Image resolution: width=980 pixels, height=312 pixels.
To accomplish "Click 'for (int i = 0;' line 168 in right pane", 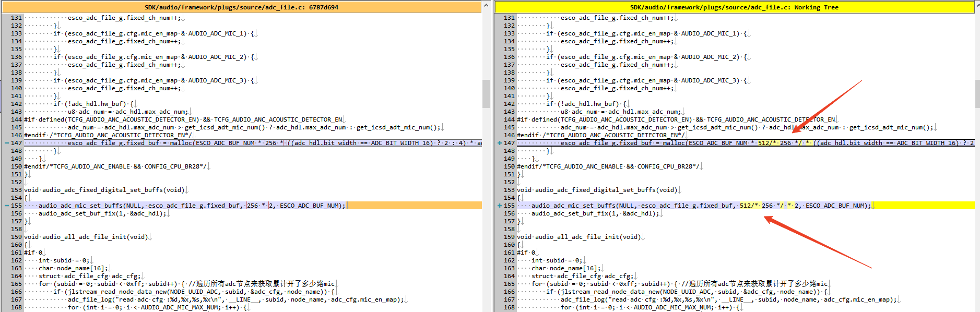I will (650, 307).
